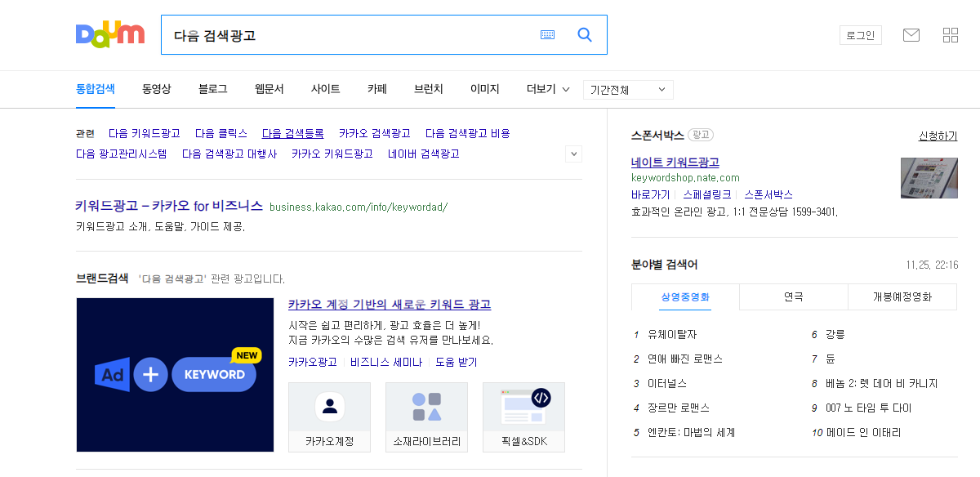Select the 통합검색 tab
The width and height of the screenshot is (980, 477).
click(96, 89)
